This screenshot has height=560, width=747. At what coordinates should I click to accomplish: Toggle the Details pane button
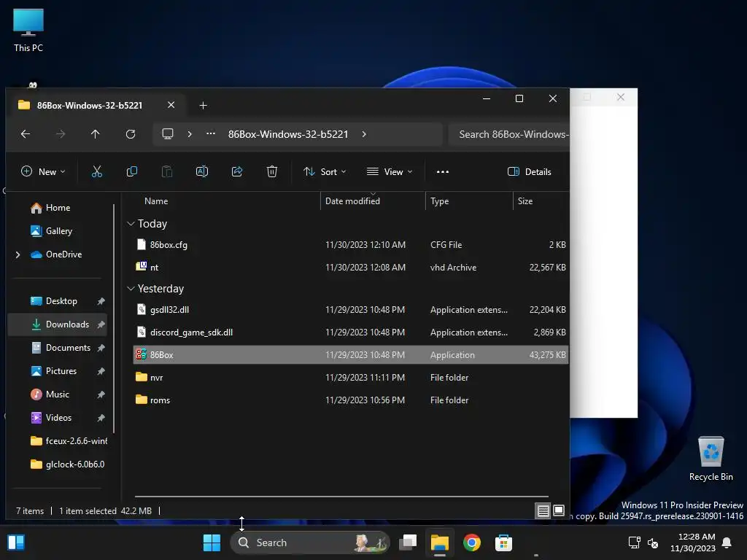(530, 172)
